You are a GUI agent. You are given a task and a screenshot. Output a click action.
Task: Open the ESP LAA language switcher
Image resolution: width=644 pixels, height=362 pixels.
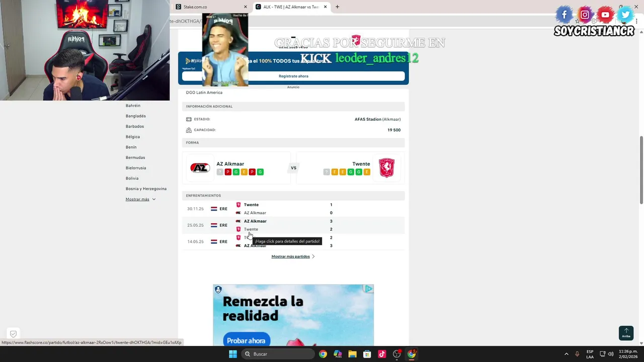coord(590,354)
